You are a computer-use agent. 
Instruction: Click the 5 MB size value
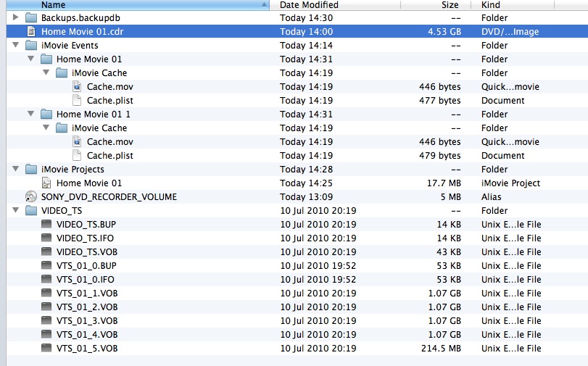pyautogui.click(x=451, y=197)
